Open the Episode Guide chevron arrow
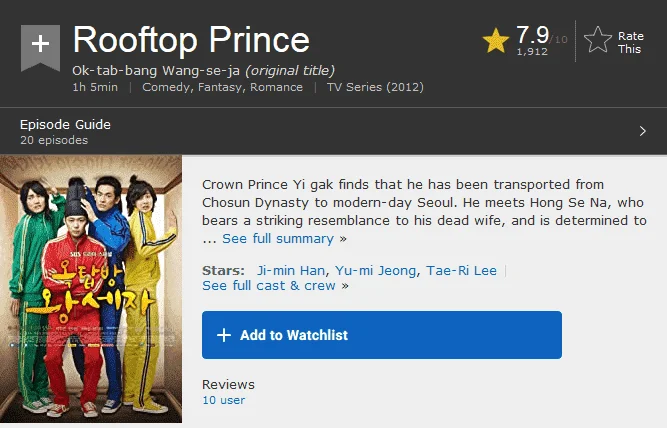Screen dimensions: 667x428 [x=643, y=131]
